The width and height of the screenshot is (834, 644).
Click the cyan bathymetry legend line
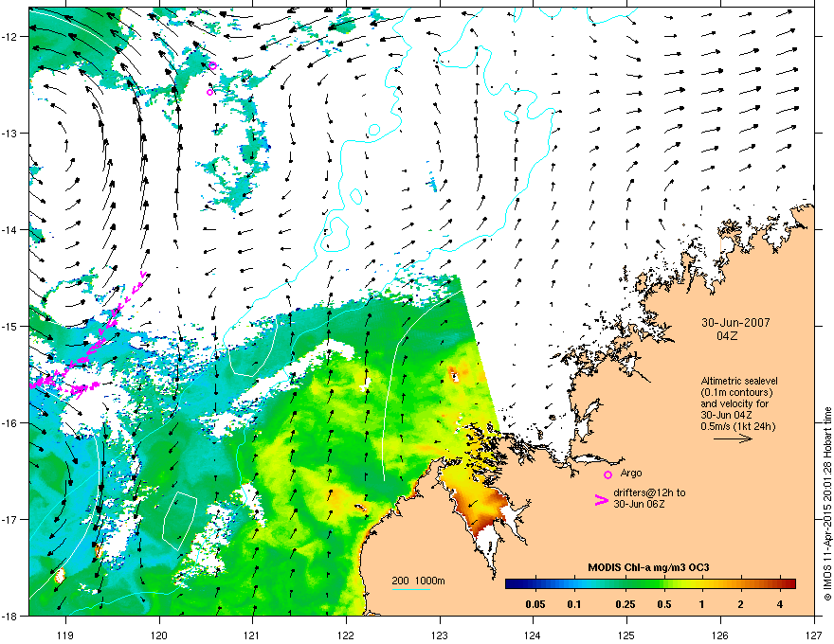[x=410, y=589]
